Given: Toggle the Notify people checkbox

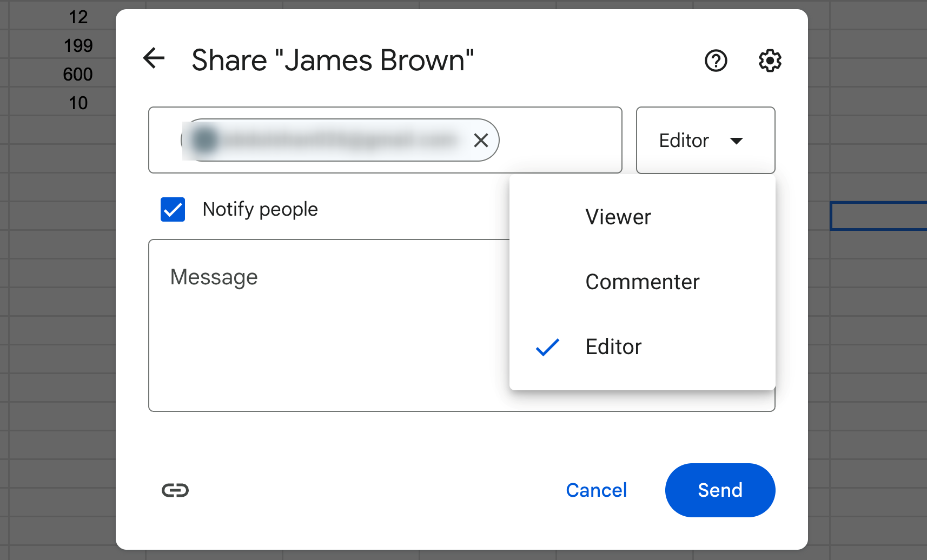Looking at the screenshot, I should (x=173, y=210).
